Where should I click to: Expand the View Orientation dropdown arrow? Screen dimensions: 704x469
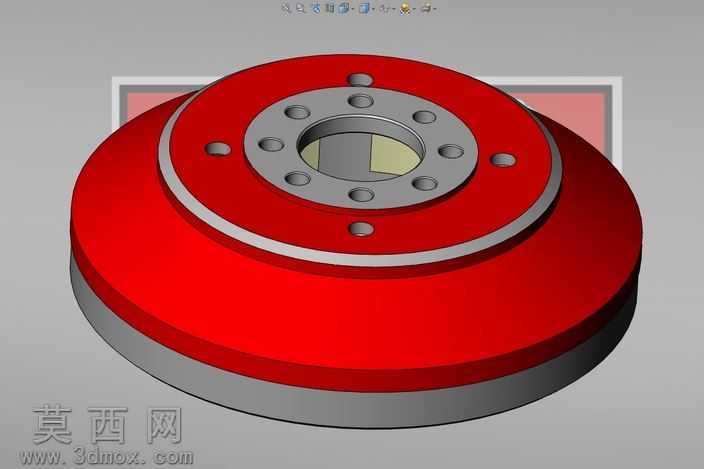(353, 9)
